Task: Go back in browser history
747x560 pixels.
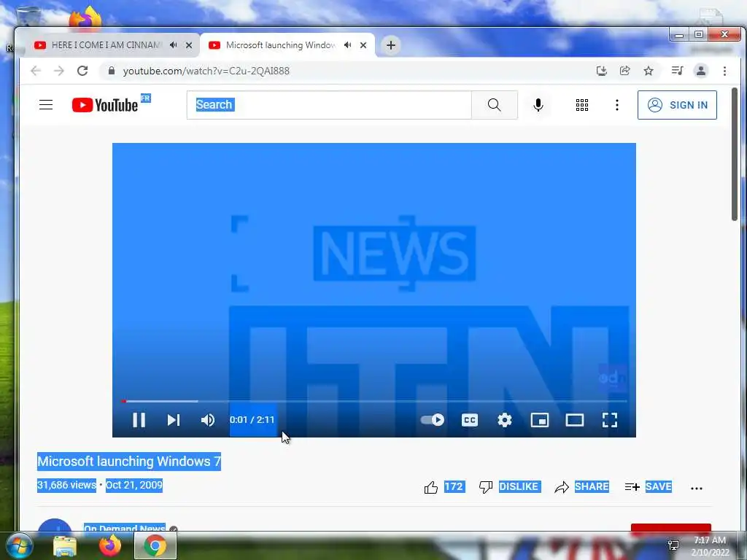Action: (x=36, y=71)
